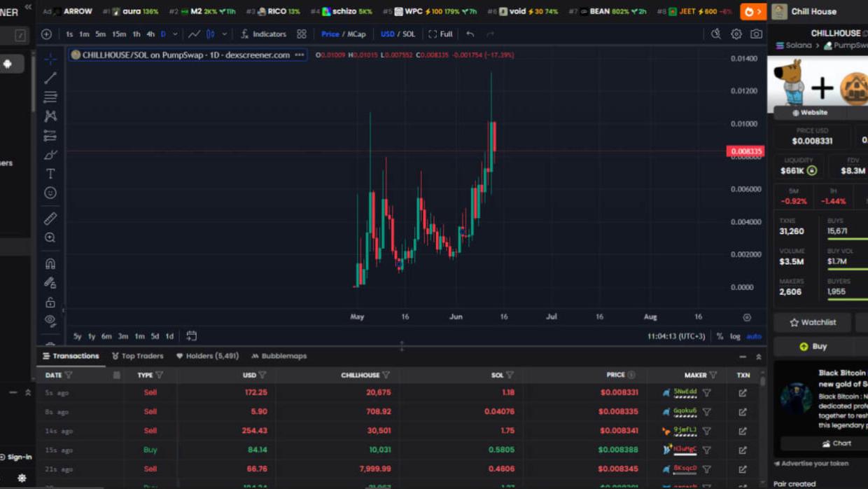Image resolution: width=868 pixels, height=489 pixels.
Task: Add Chill House to Watchlist
Action: pyautogui.click(x=813, y=322)
